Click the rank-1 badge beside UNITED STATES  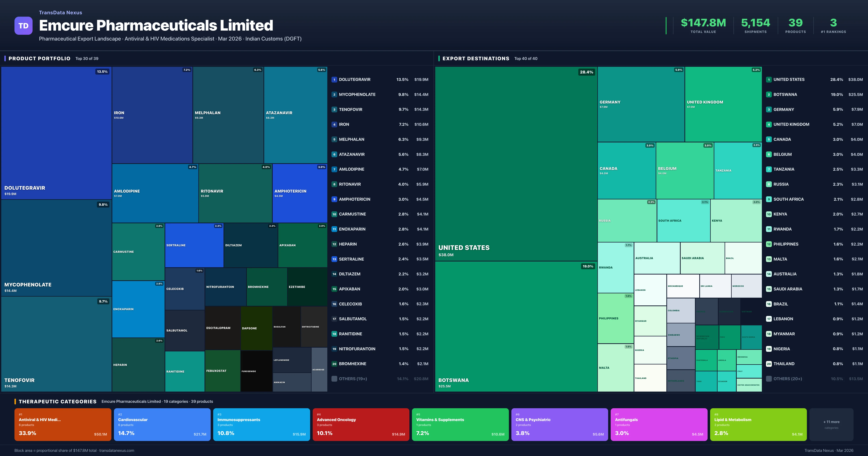click(769, 79)
